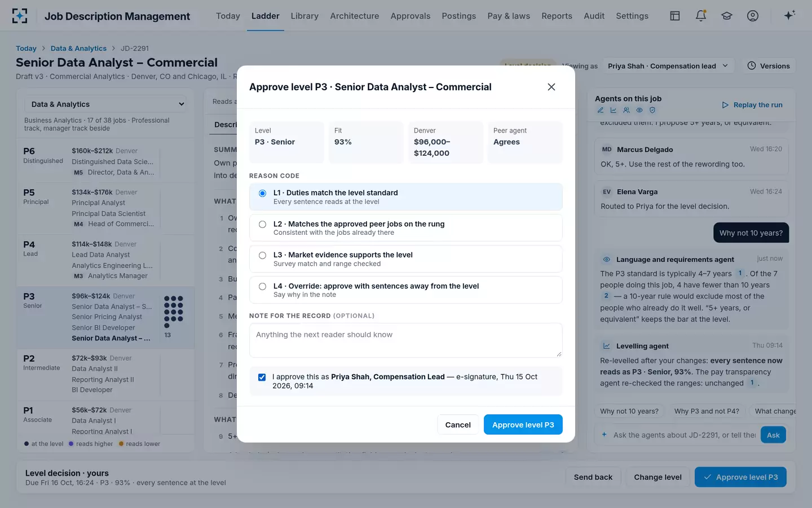Click Send back in the bottom bar
Viewport: 812px width, 508px height.
[593, 477]
